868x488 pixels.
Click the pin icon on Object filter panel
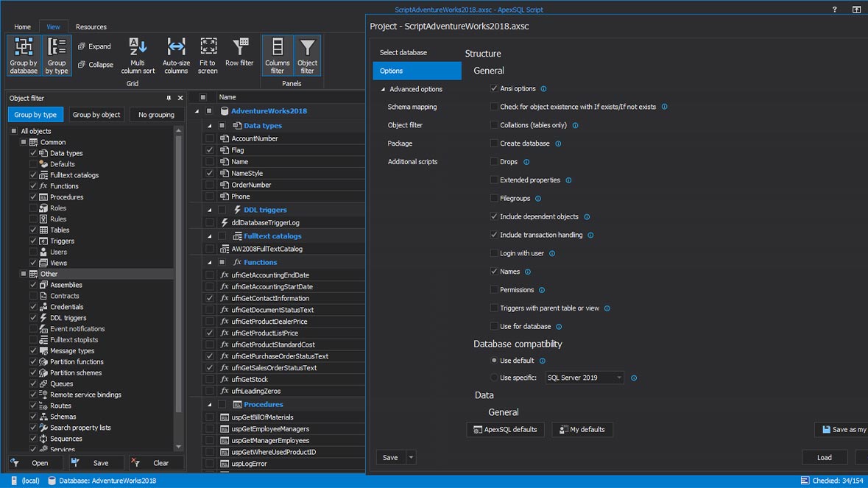[x=169, y=98]
